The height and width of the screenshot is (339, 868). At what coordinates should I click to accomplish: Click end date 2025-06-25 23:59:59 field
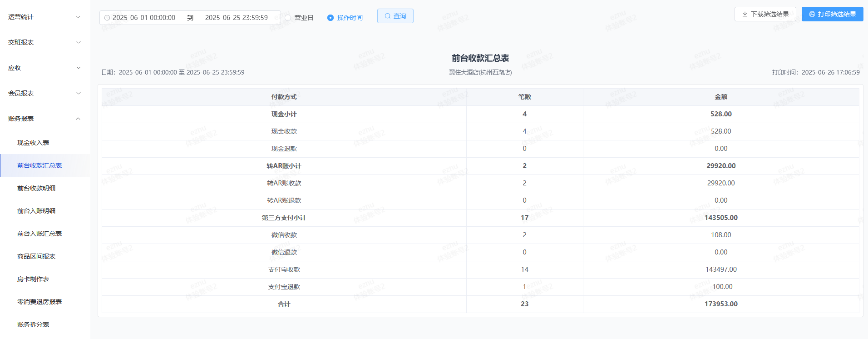(x=237, y=18)
